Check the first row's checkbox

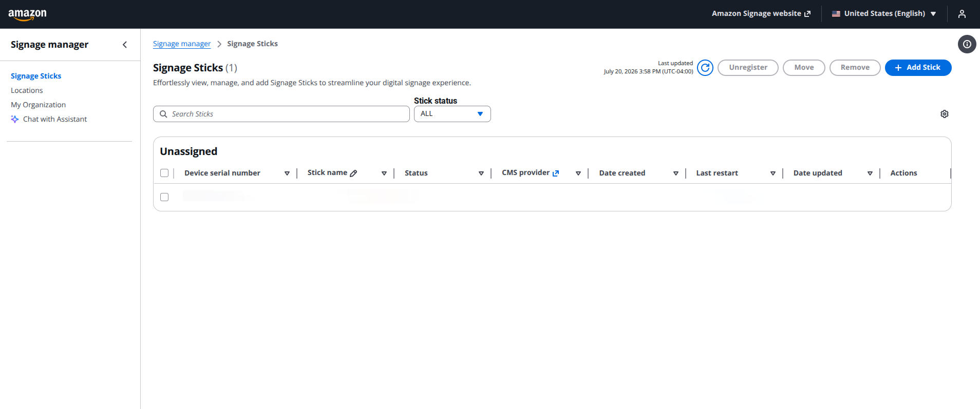(164, 197)
